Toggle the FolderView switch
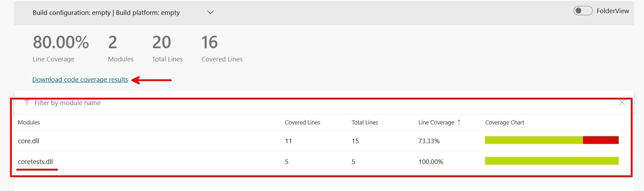This screenshot has width=644, height=191. point(583,11)
